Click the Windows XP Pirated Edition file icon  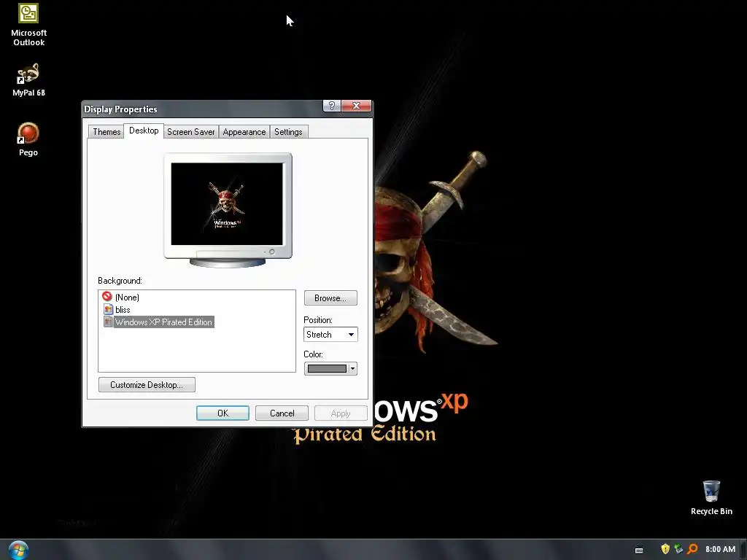point(108,322)
